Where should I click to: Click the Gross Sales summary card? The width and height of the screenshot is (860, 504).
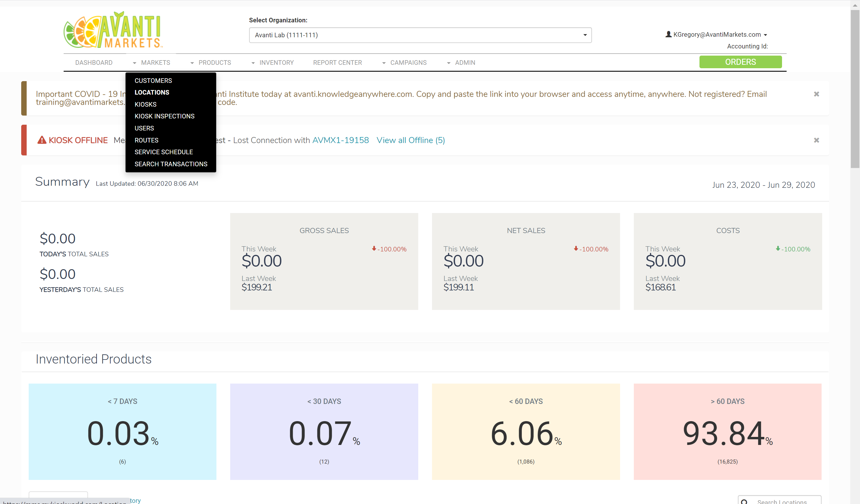324,261
